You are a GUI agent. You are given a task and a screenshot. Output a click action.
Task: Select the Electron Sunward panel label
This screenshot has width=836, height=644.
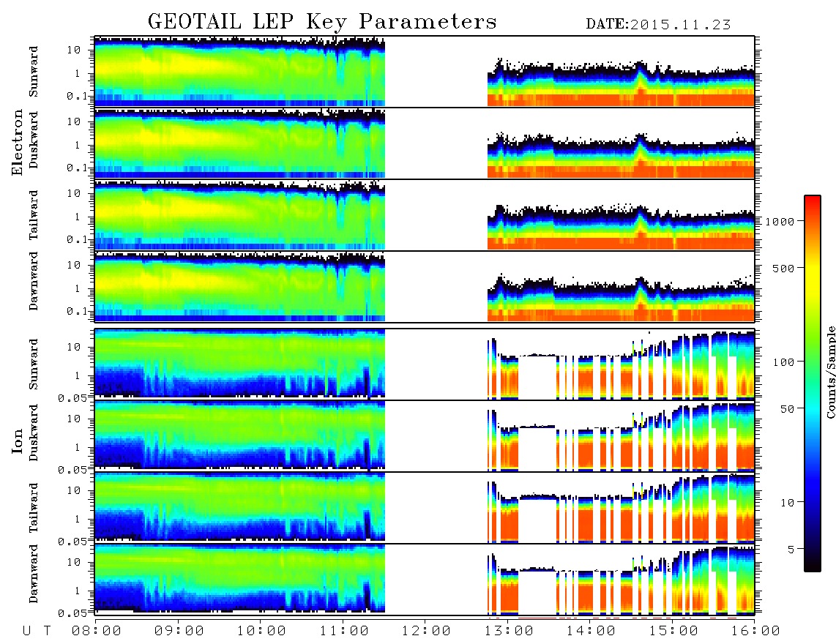[34, 72]
